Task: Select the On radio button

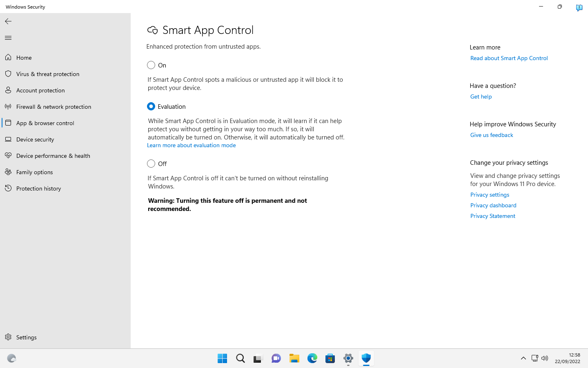Action: point(151,65)
